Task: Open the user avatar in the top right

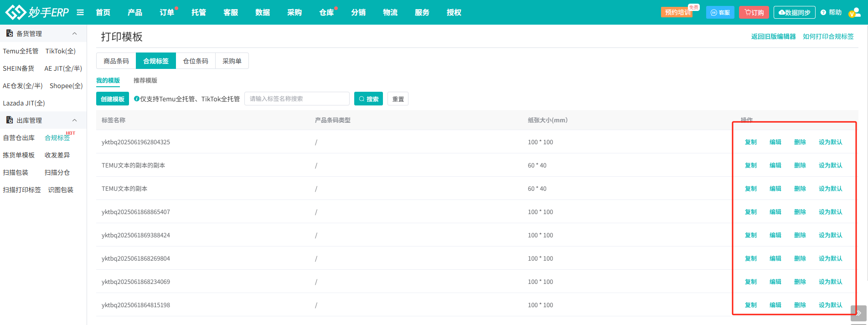Action: point(854,13)
